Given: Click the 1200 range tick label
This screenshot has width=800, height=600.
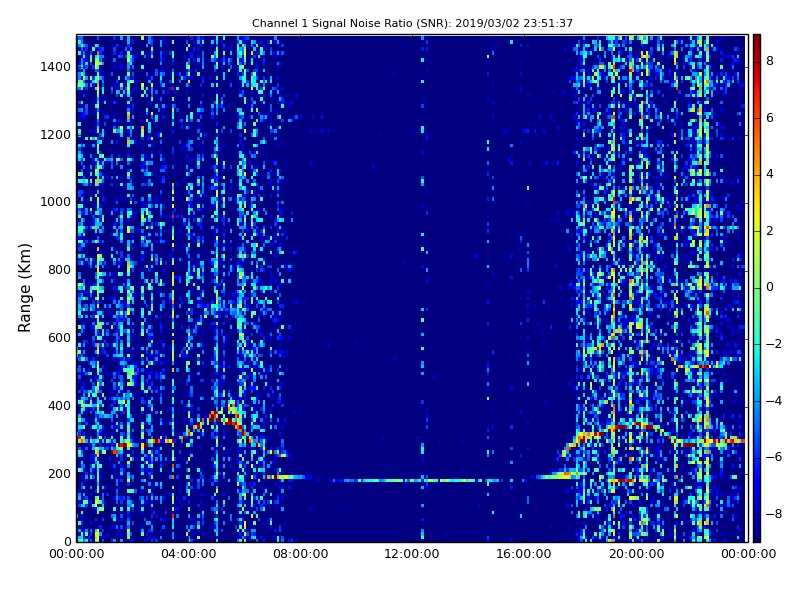Looking at the screenshot, I should (x=56, y=135).
